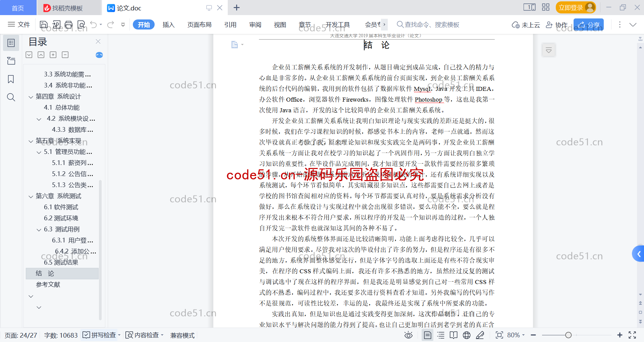Select the 插入 ribbon tab
Screen dimensions: 644x342
(168, 24)
